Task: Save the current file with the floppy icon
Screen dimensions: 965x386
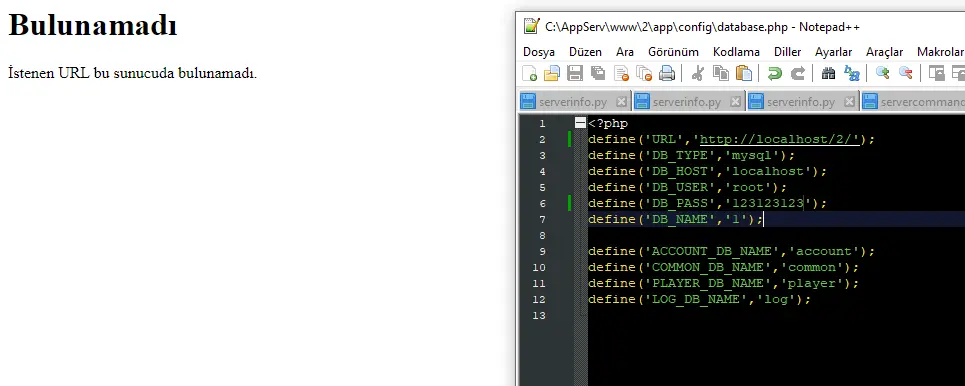Action: 575,73
